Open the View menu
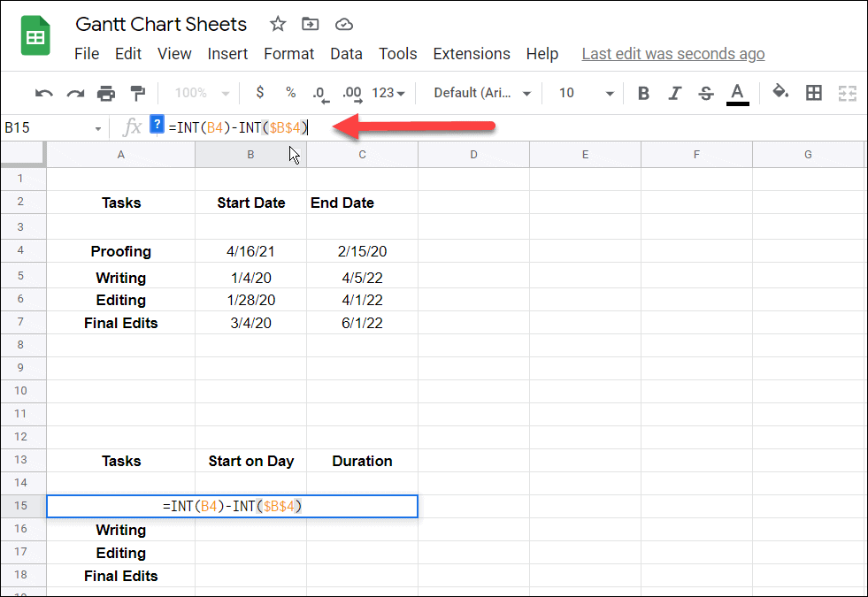 tap(174, 54)
